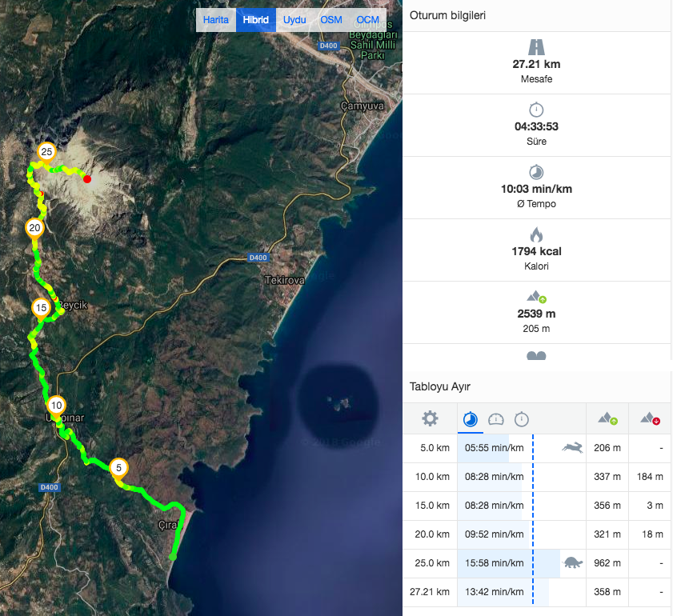673x616 pixels.
Task: Switch map to Harita view
Action: [x=216, y=20]
